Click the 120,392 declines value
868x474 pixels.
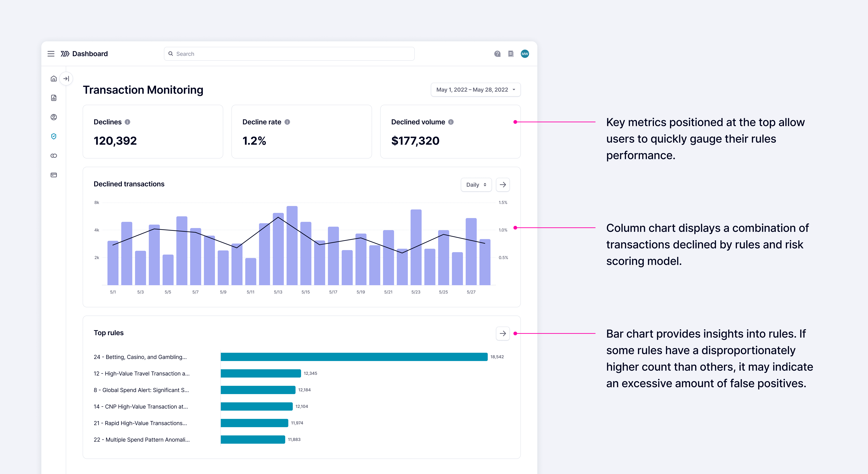point(115,141)
